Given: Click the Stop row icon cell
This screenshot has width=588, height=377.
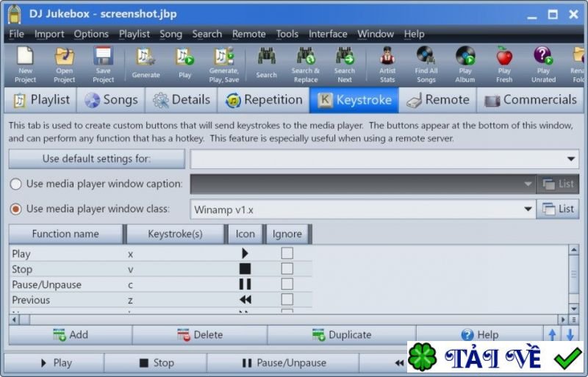Looking at the screenshot, I should [245, 269].
